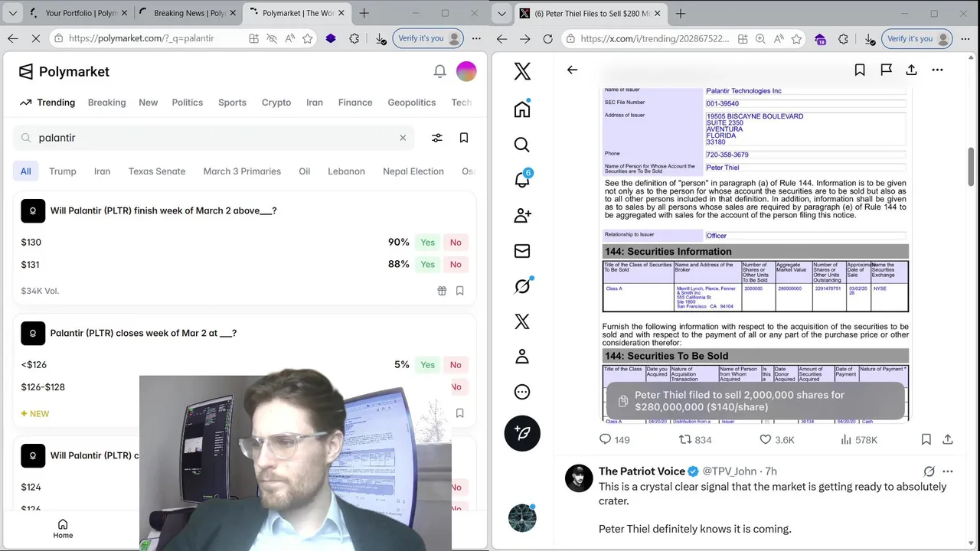Click the Polymarket logo in the header

pos(64,71)
